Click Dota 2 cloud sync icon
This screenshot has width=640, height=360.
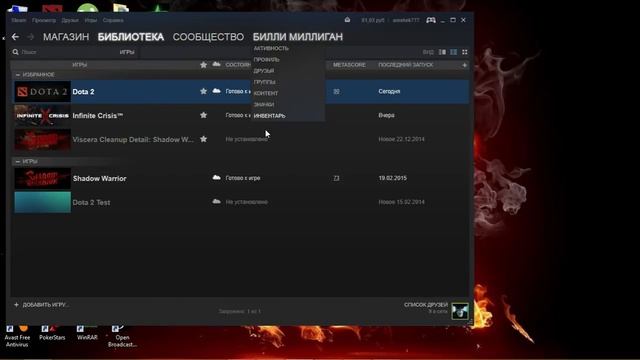coord(216,91)
